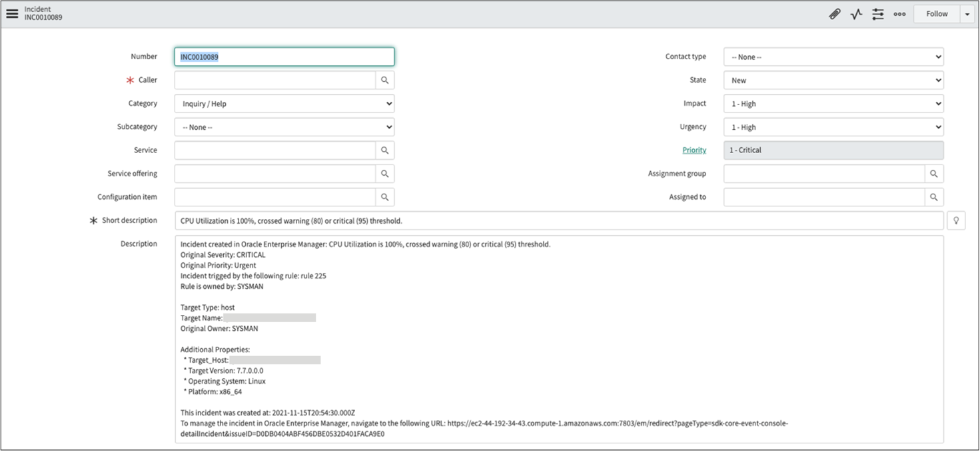The width and height of the screenshot is (980, 452).
Task: Expand the Category dropdown
Action: (x=284, y=104)
